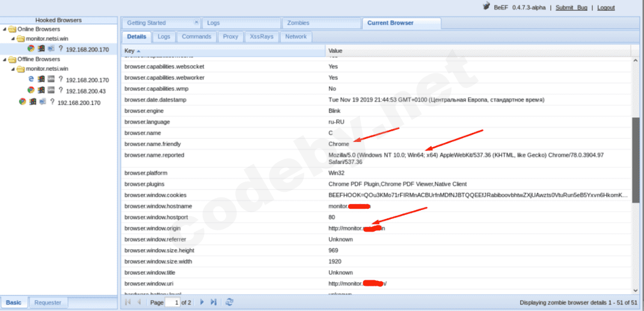
Task: Click the Internet Explorer icon in Offline Browsers
Action: 31,79
